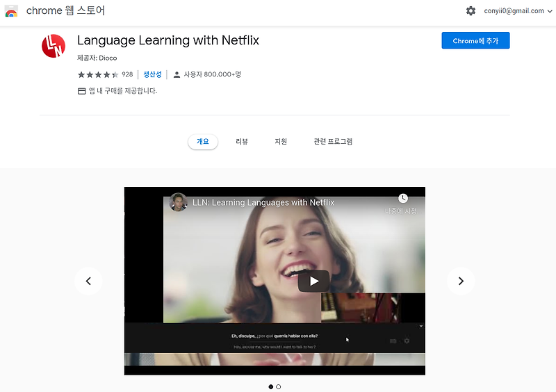Click the star rating display
This screenshot has width=556, height=392.
click(x=98, y=74)
